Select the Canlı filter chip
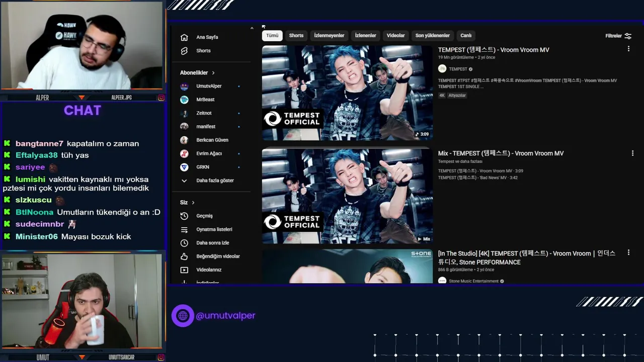 466,36
